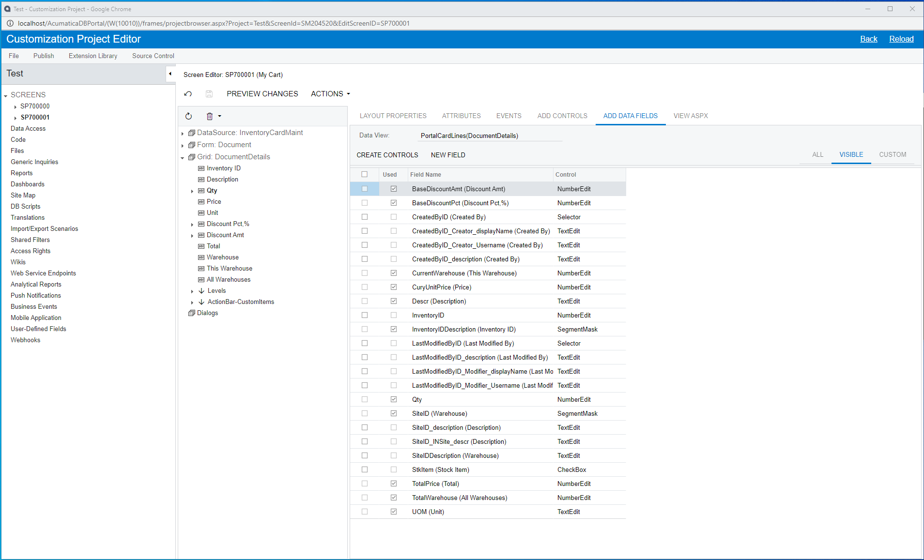Collapse the left navigation panel arrow
This screenshot has width=924, height=560.
tap(170, 74)
